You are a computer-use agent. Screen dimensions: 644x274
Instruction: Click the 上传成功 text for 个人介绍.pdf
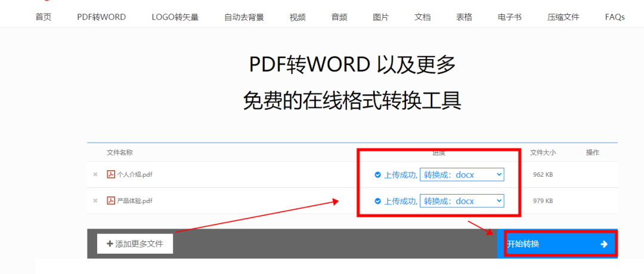pos(401,175)
